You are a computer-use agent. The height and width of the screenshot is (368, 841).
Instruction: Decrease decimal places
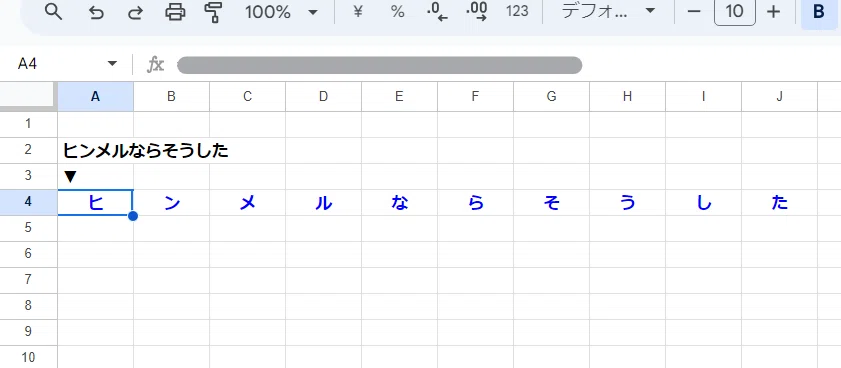pos(437,12)
